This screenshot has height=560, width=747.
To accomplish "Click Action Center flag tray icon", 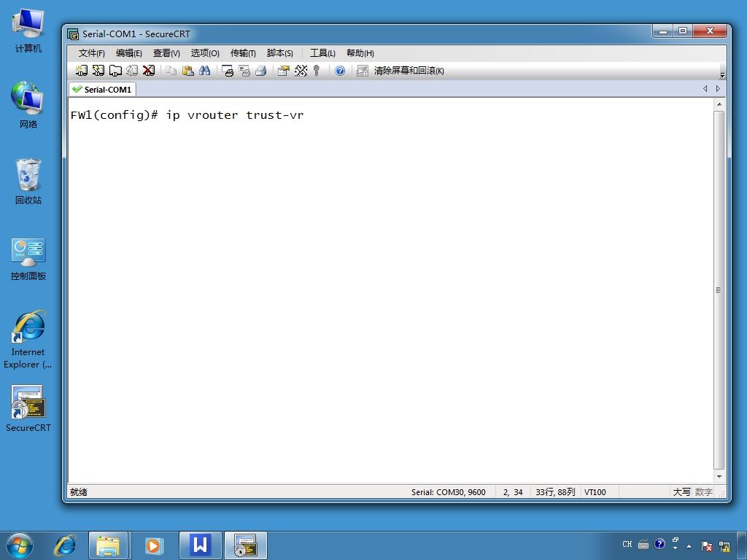I will coord(707,546).
